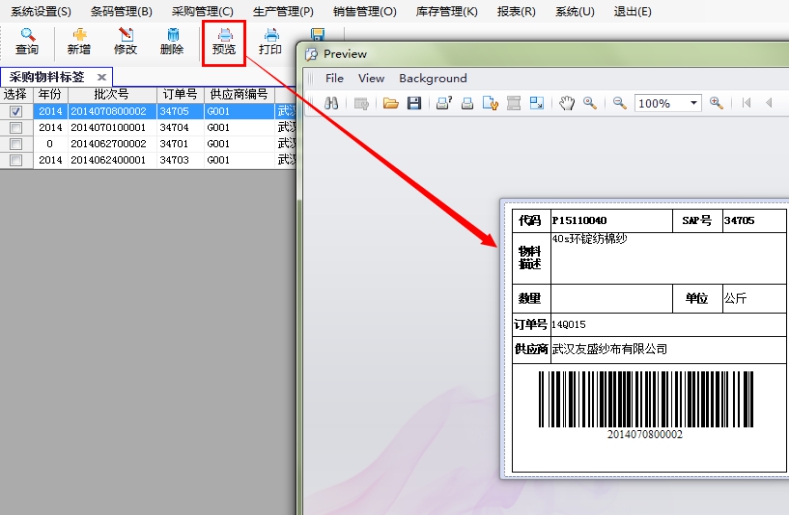Click the open folder icon in Preview
Screen dimensions: 789x515
click(390, 103)
